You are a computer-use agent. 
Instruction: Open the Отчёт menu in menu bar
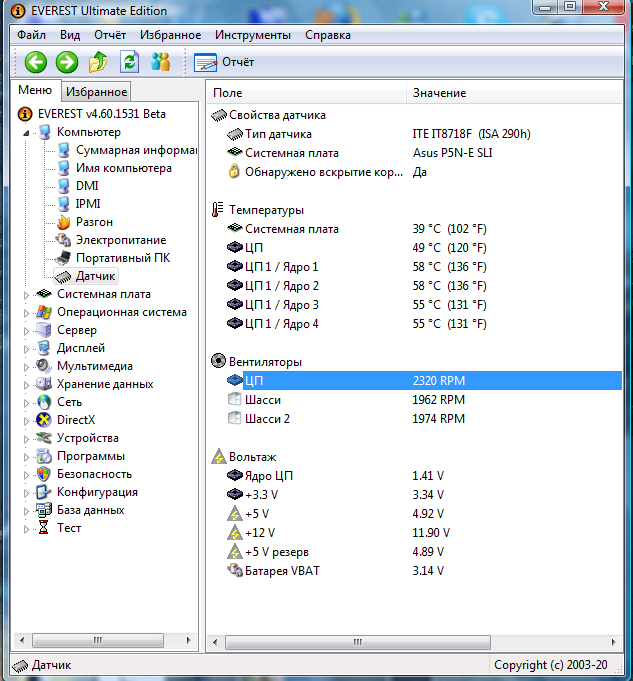point(110,35)
